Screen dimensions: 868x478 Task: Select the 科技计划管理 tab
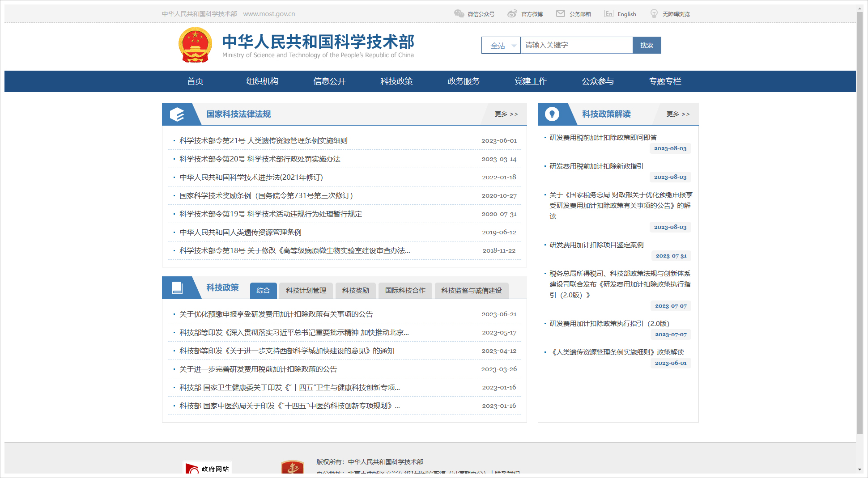pos(306,291)
